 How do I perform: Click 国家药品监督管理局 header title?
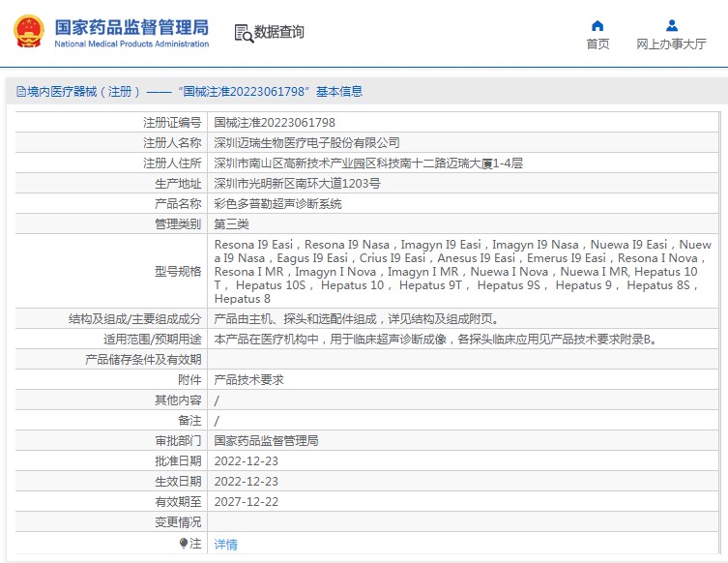(131, 27)
